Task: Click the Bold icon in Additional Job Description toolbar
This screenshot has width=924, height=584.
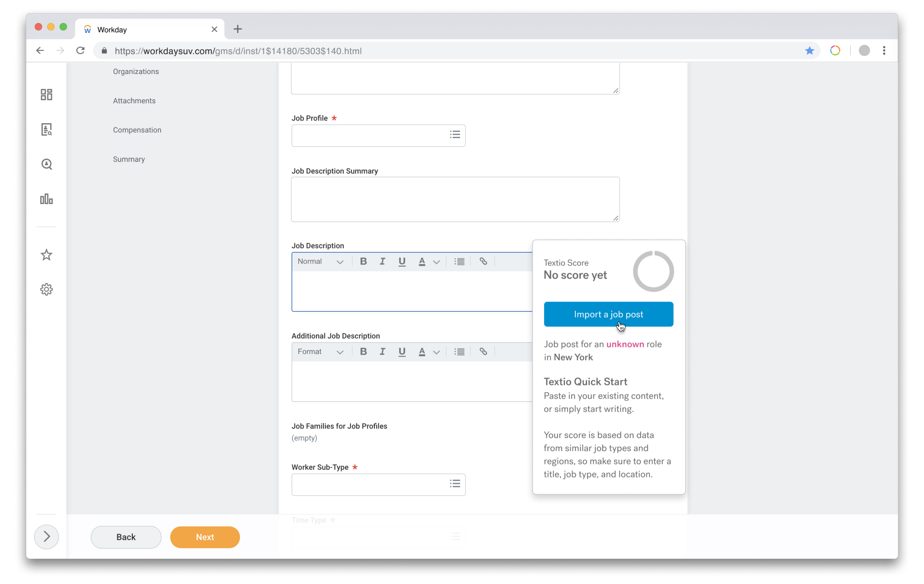Action: click(363, 351)
